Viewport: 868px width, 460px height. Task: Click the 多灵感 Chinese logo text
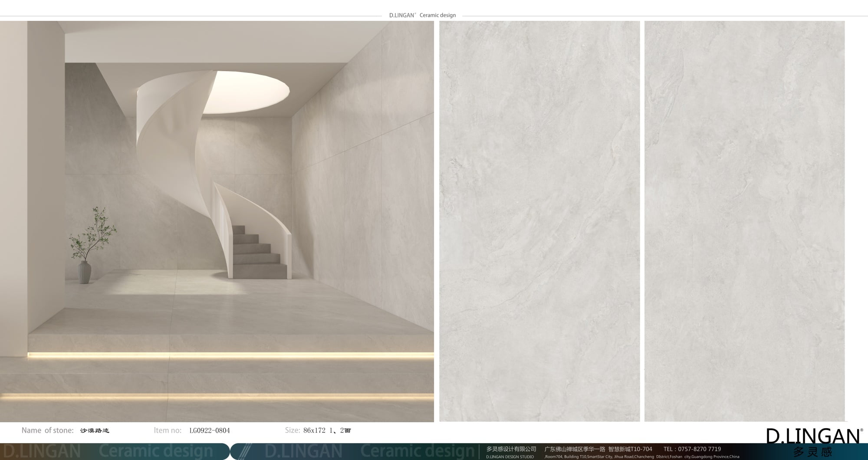point(813,452)
